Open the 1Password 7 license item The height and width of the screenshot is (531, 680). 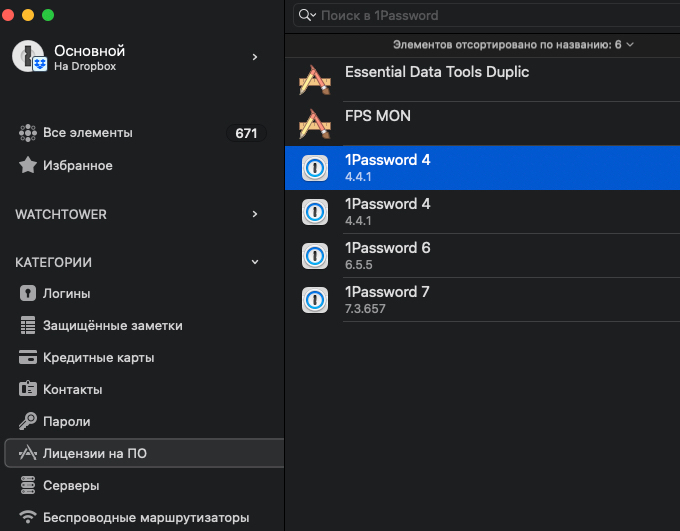(x=482, y=300)
